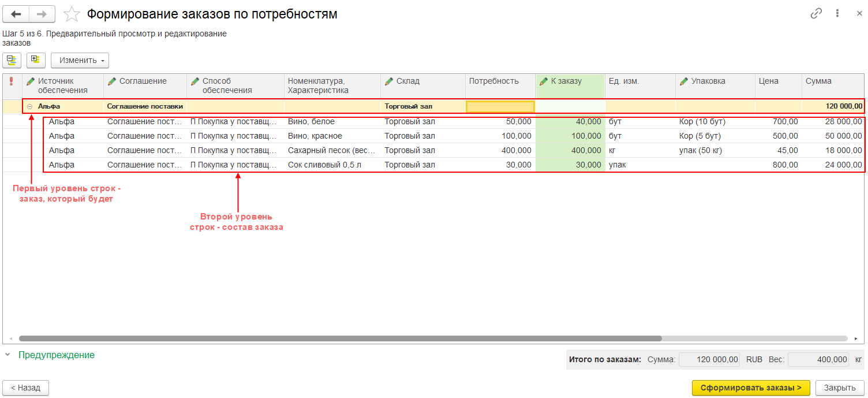Select the Сок сливовый 0,5 л cell
Image resolution: width=868 pixels, height=398 pixels.
point(332,165)
